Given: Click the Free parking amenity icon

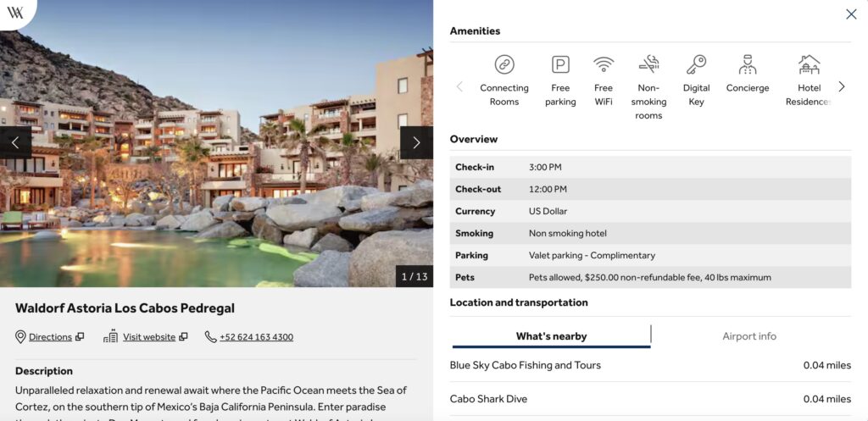Looking at the screenshot, I should point(560,64).
